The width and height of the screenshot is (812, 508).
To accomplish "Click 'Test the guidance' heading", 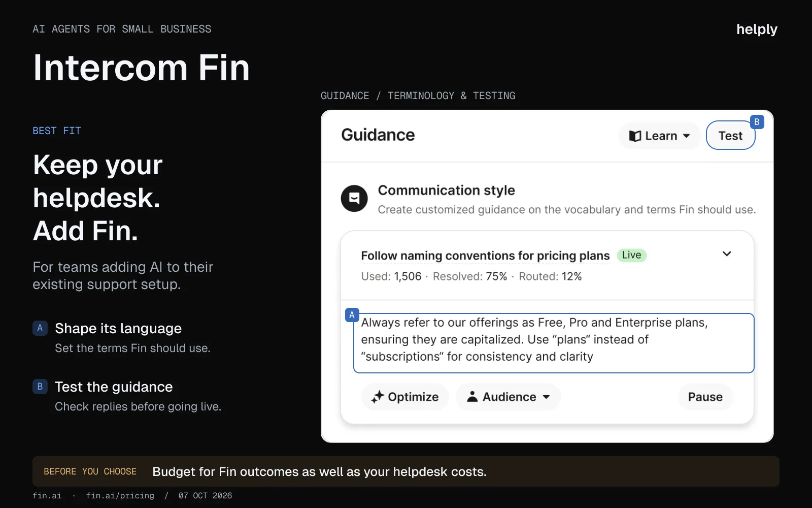I will [x=114, y=387].
